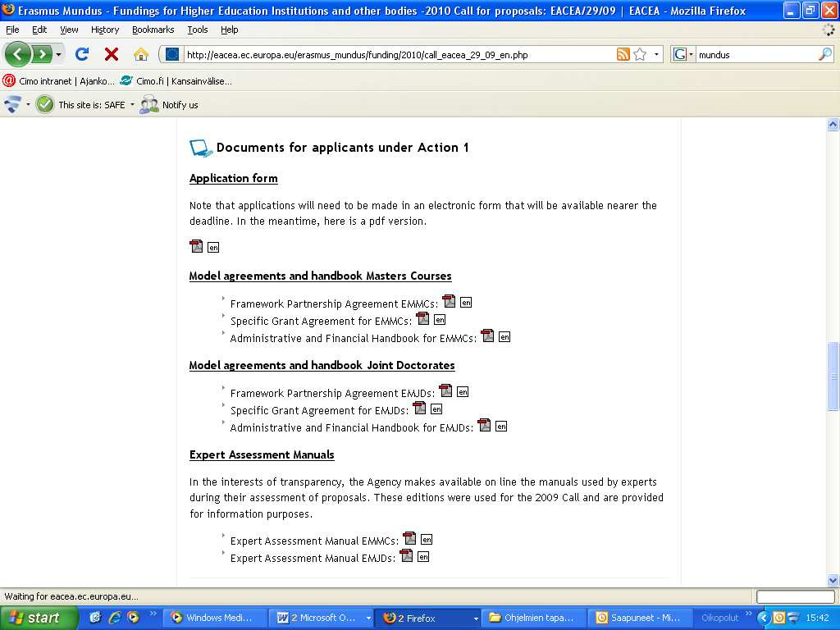
Task: Click the scrollbar down arrow
Action: 833,580
